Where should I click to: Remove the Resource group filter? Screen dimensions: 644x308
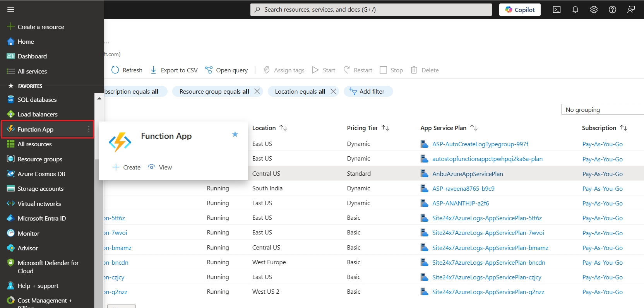point(257,91)
